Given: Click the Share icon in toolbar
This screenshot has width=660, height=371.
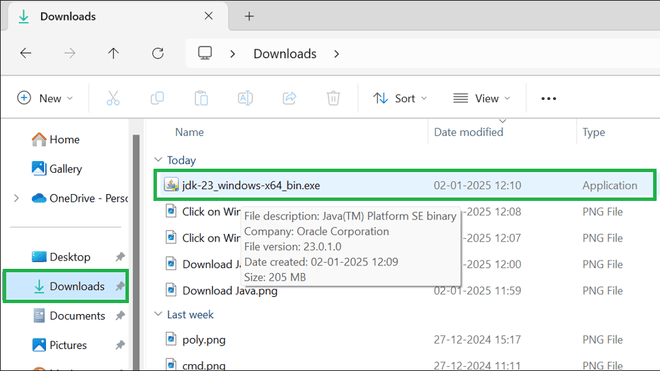Looking at the screenshot, I should (x=290, y=98).
